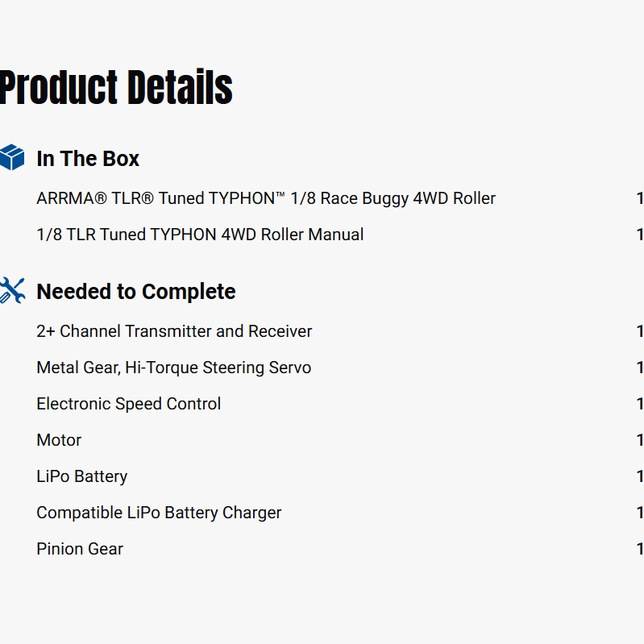Select Metal Gear, Hi-Torque Steering Servo item
The height and width of the screenshot is (644, 644).
click(173, 368)
